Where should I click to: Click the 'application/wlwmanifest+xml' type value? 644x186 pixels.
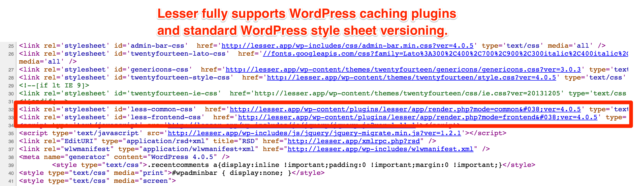point(199,149)
